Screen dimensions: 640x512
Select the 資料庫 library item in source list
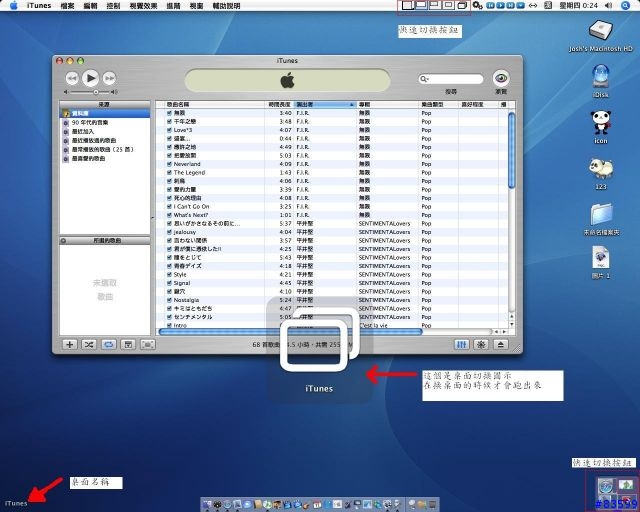105,113
